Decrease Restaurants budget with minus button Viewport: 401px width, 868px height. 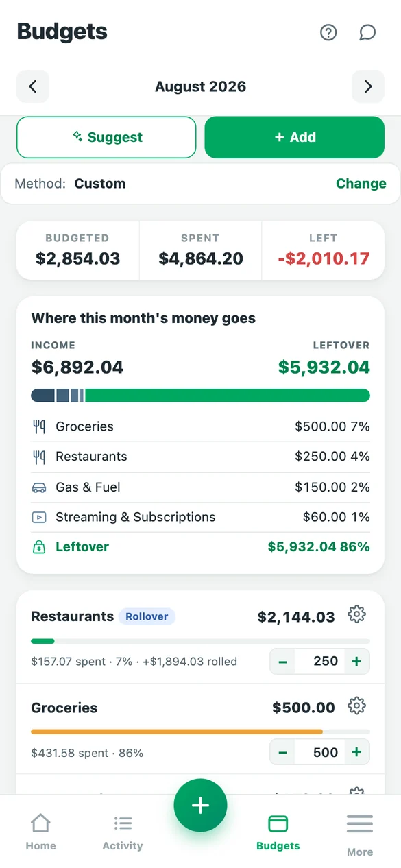[282, 662]
